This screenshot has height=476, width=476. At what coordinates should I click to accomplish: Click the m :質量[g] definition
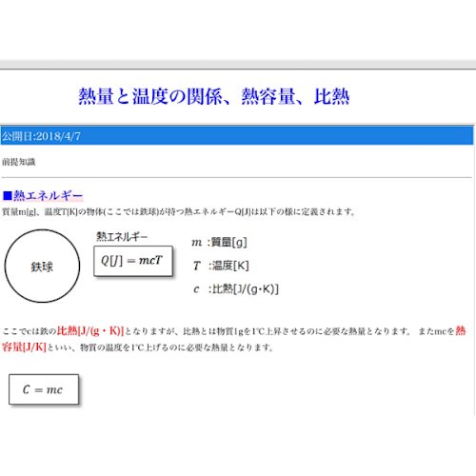[219, 242]
